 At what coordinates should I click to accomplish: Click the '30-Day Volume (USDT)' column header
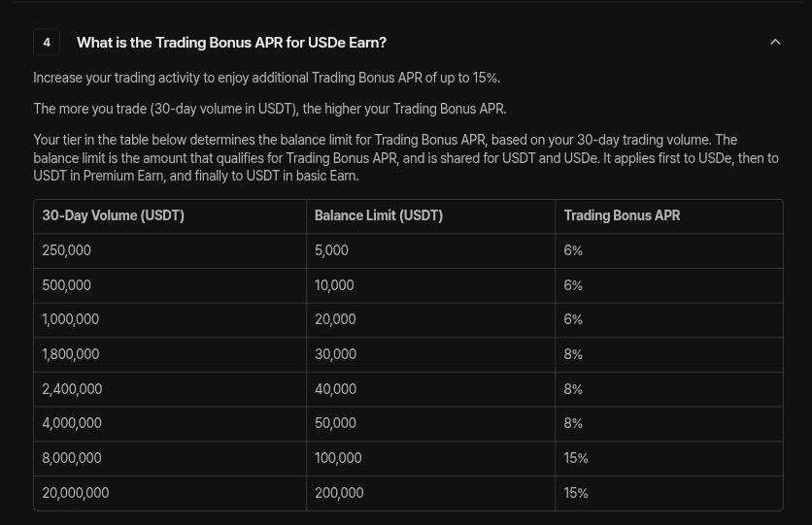[113, 215]
